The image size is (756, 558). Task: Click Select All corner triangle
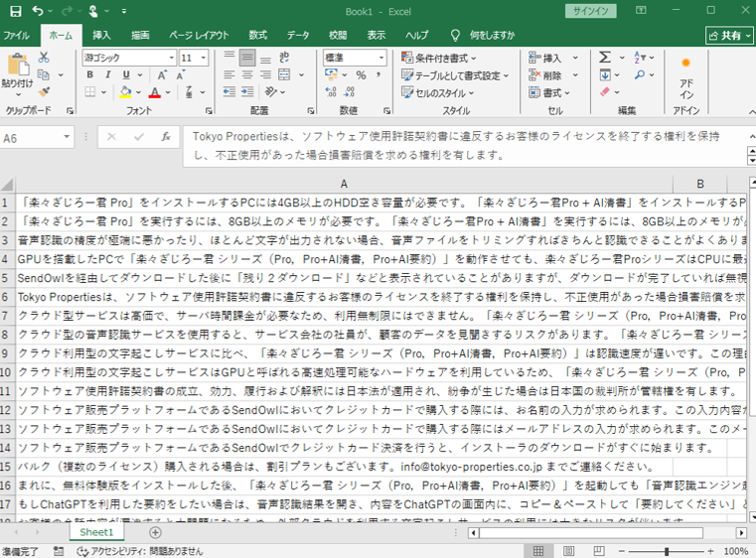tap(7, 184)
